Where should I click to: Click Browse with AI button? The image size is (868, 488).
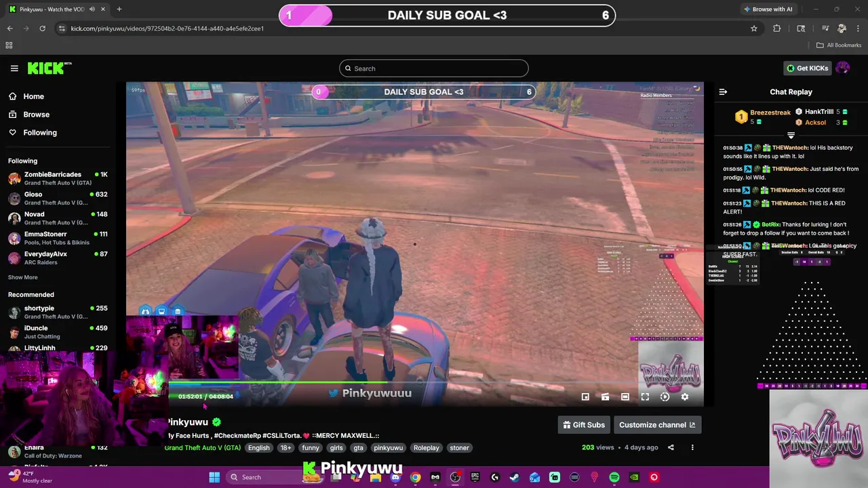coord(768,9)
